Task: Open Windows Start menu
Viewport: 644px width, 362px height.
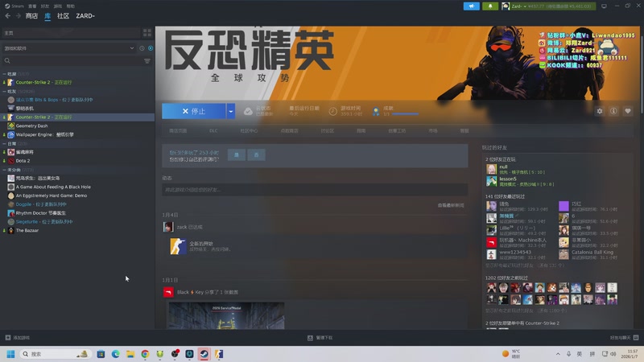Action: (x=10, y=354)
